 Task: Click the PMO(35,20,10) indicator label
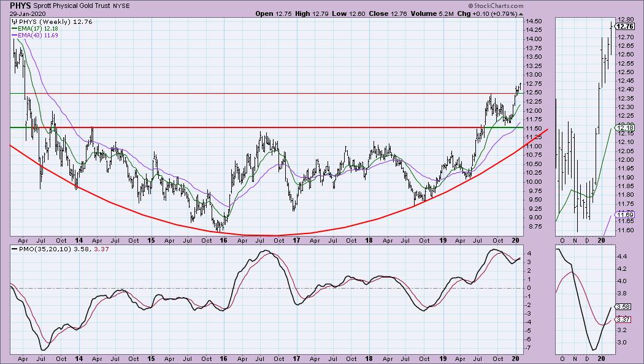(44, 249)
